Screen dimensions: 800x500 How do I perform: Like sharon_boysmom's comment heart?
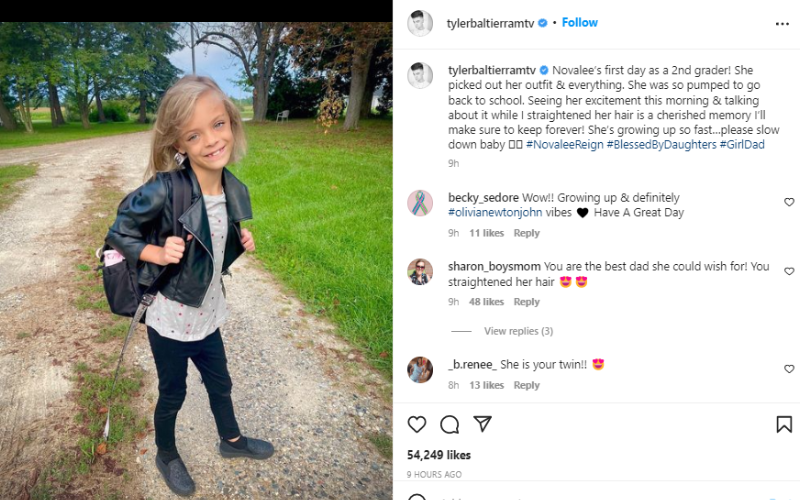click(789, 271)
